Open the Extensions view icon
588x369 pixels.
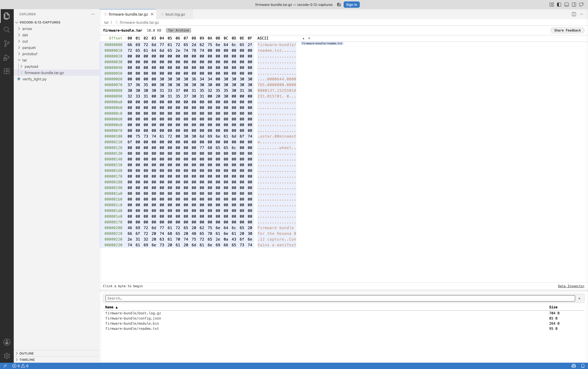[x=7, y=71]
